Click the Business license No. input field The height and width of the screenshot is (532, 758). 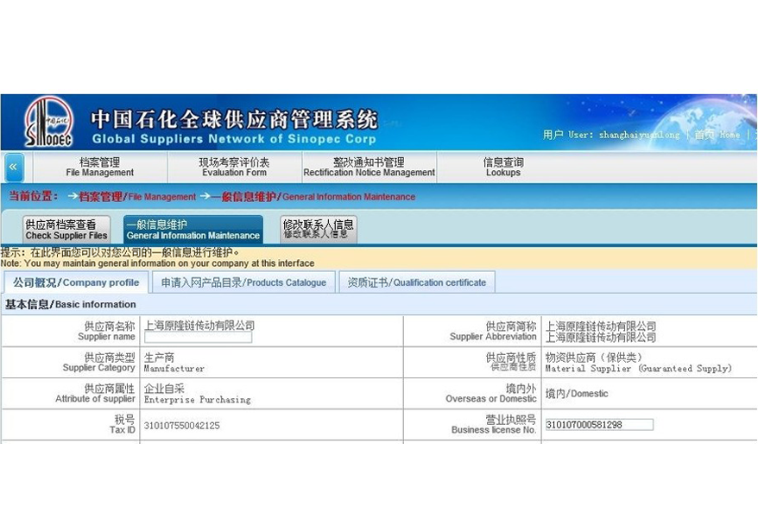point(599,425)
